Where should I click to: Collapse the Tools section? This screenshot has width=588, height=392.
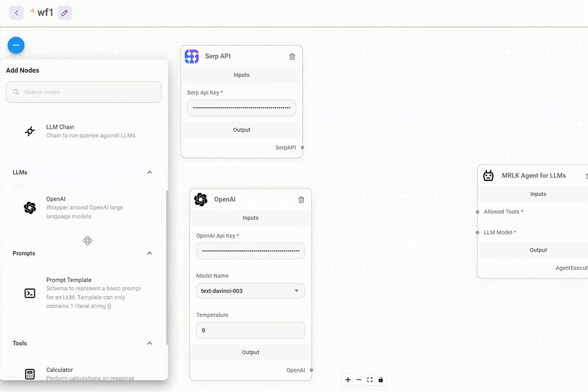[150, 343]
